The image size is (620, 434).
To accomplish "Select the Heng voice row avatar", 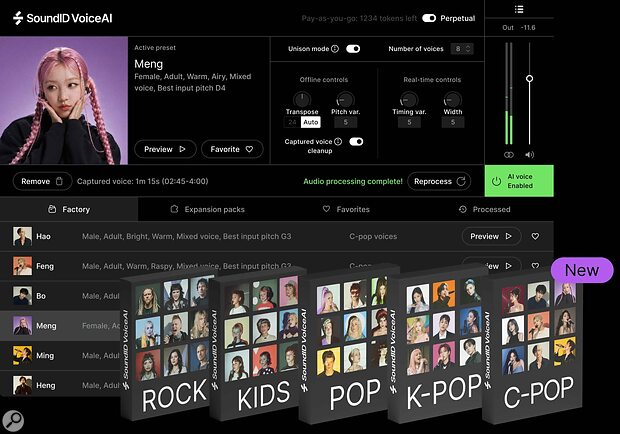I will [22, 385].
